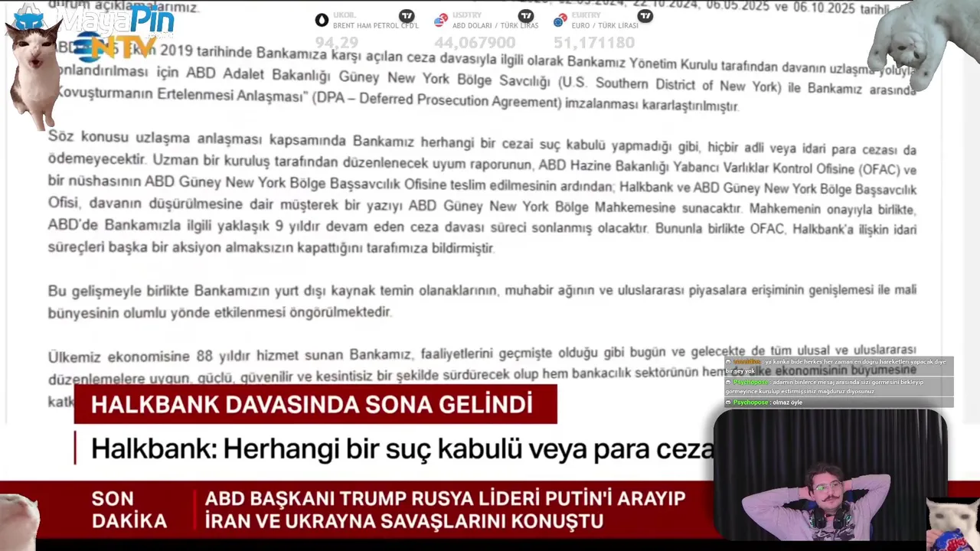
Task: Click the Brent oil drop icon
Action: pyautogui.click(x=322, y=21)
